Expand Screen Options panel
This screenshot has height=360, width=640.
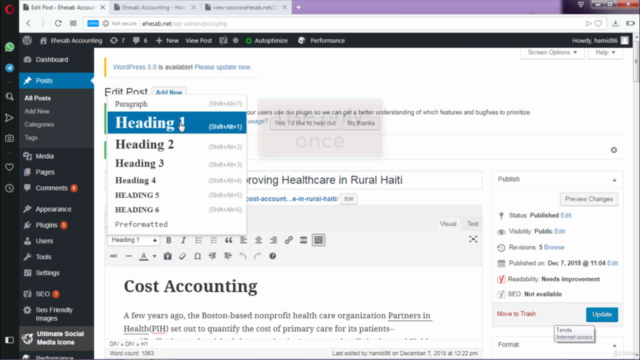(x=552, y=53)
